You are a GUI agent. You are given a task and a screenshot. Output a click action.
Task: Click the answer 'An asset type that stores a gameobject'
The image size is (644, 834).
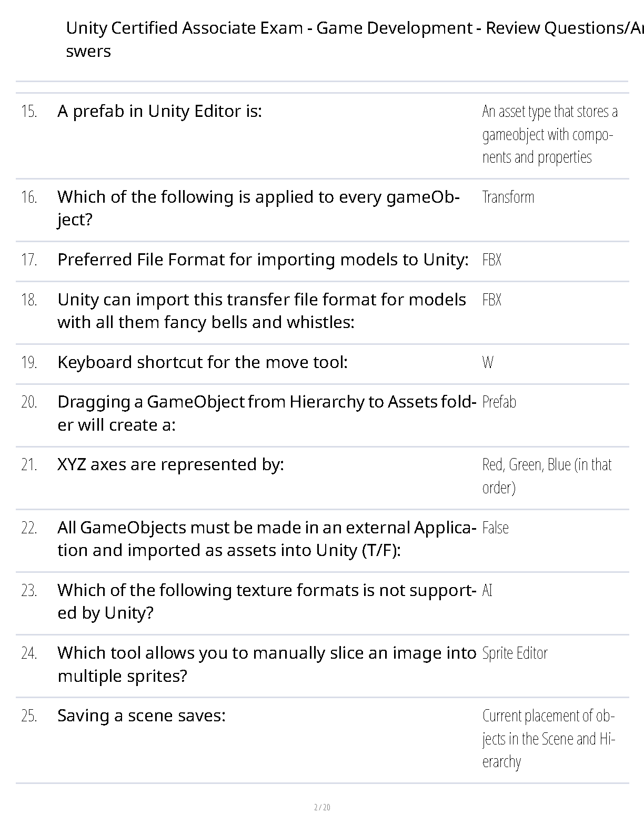(549, 134)
